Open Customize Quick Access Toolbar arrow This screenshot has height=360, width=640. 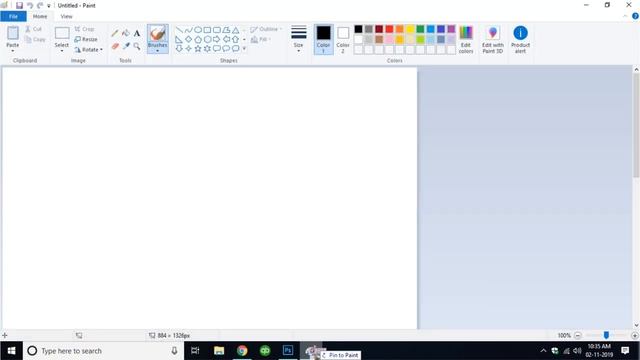(49, 6)
